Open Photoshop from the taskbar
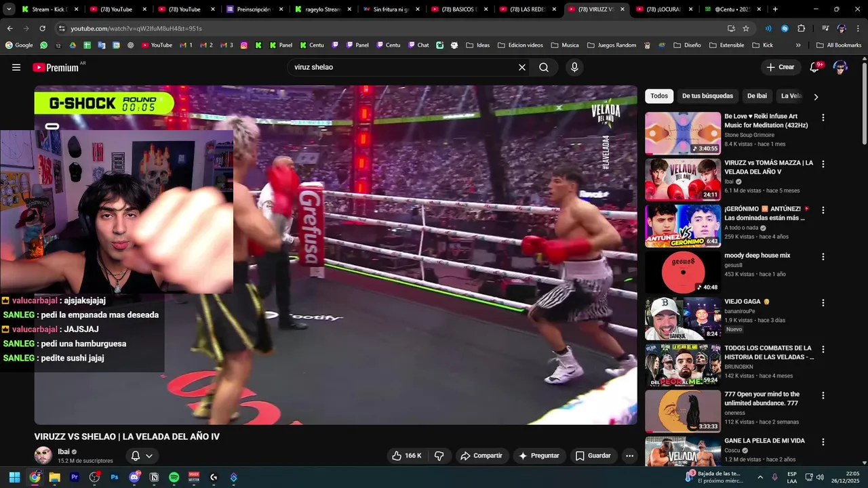 point(114,477)
